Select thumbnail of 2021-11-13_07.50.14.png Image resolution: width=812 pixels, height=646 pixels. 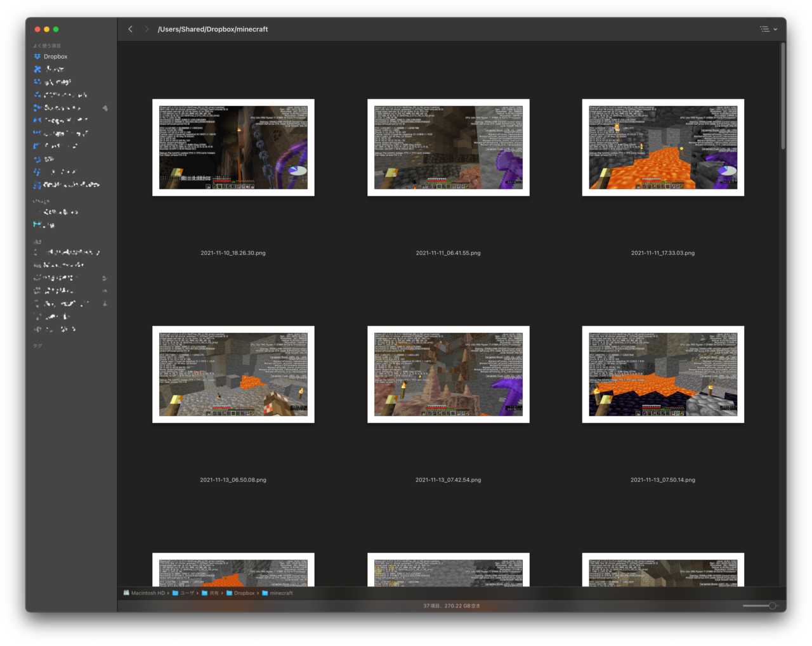(663, 375)
